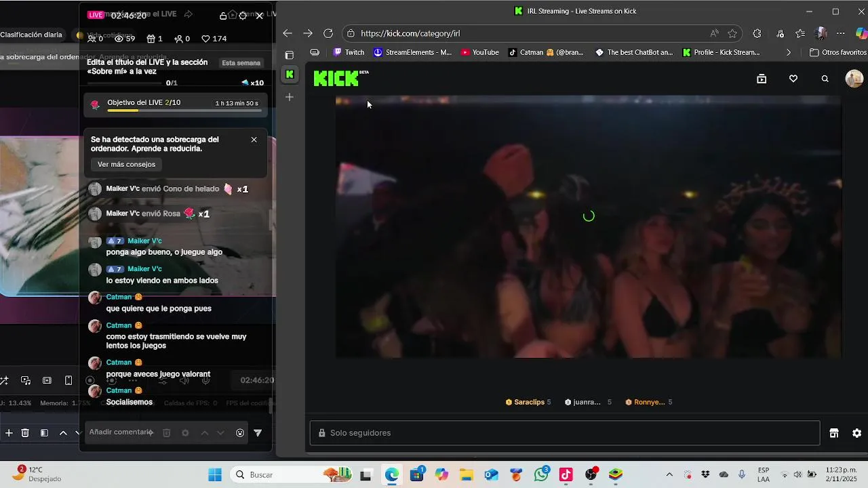Image resolution: width=868 pixels, height=488 pixels.
Task: Open the emoji picker in comment box
Action: click(240, 433)
